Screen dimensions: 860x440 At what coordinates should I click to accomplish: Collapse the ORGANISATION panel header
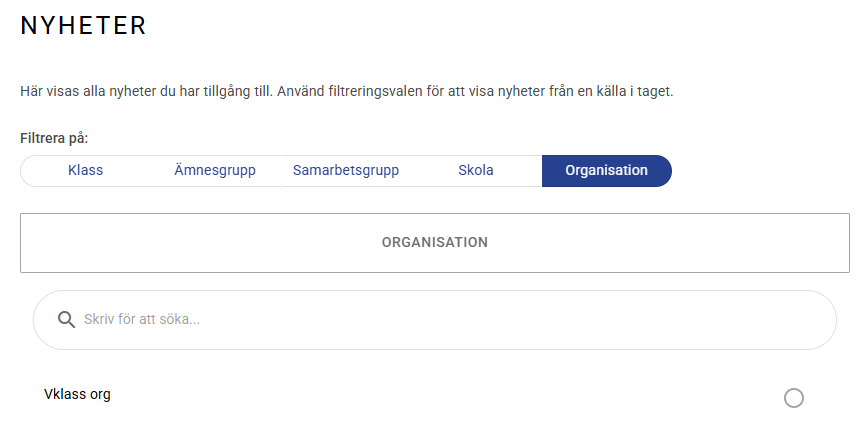click(x=435, y=242)
